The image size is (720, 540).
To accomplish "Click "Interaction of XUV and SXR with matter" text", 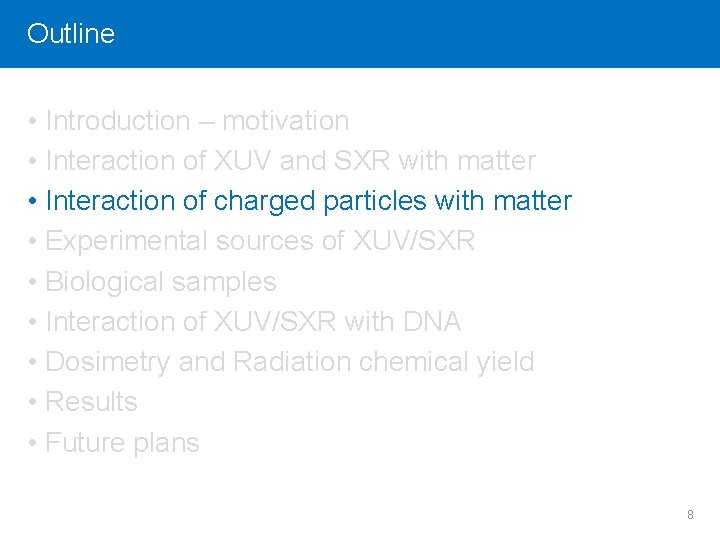I will pyautogui.click(x=290, y=161).
